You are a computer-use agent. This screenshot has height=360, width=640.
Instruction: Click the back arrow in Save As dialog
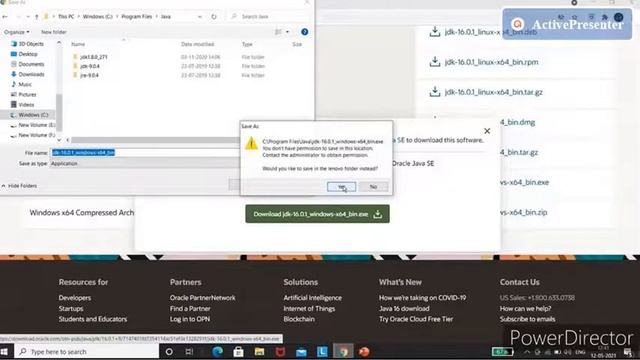[x=5, y=17]
